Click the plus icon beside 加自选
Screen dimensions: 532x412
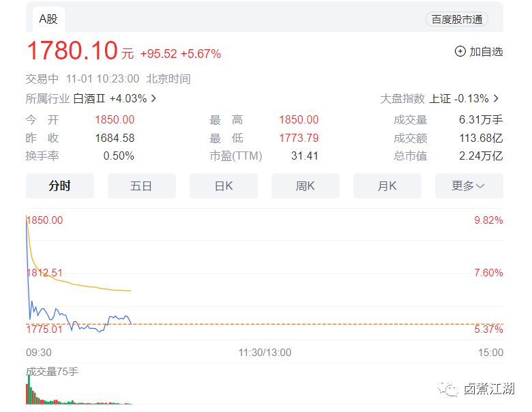pyautogui.click(x=460, y=52)
